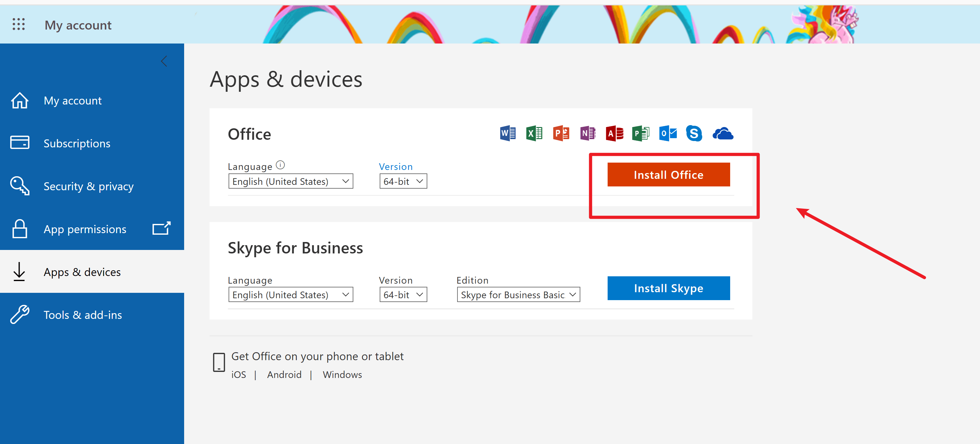
Task: Open the app launcher grid icon
Action: pos(19,24)
